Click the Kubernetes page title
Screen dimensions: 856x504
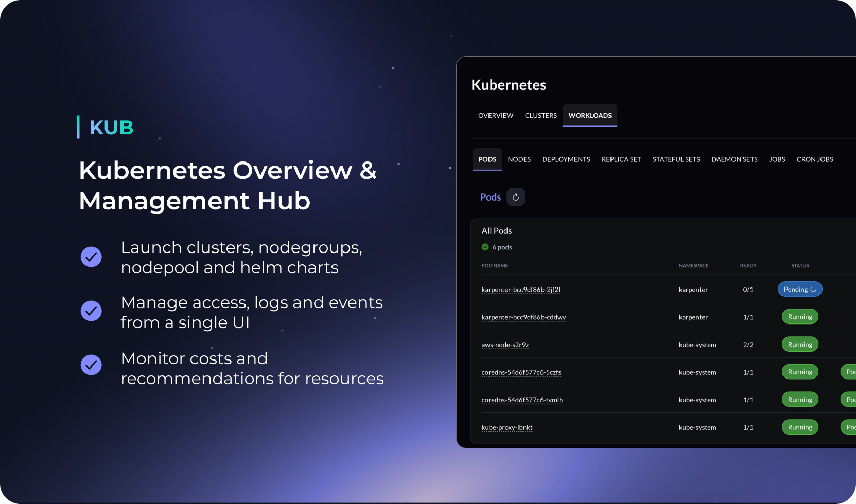[x=509, y=85]
